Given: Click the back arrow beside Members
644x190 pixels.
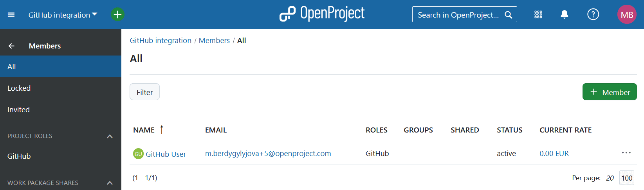Looking at the screenshot, I should 11,46.
